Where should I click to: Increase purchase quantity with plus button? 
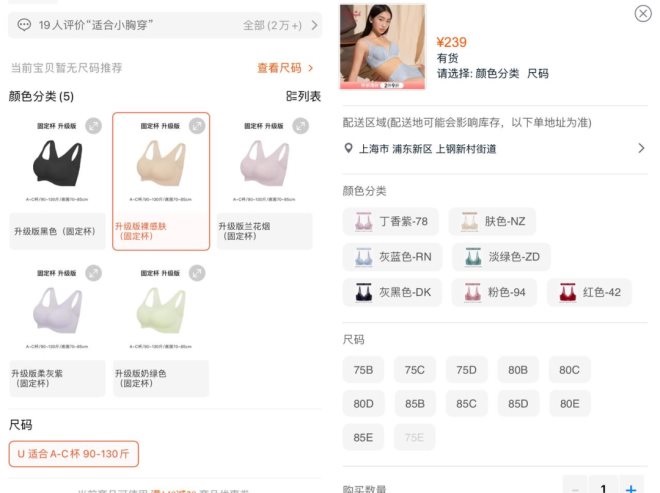click(x=630, y=487)
